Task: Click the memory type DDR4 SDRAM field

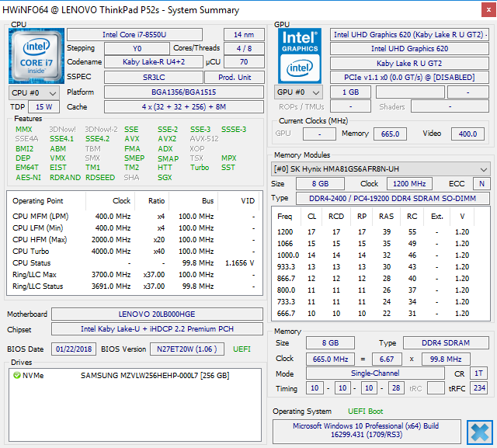Action: pos(446,343)
